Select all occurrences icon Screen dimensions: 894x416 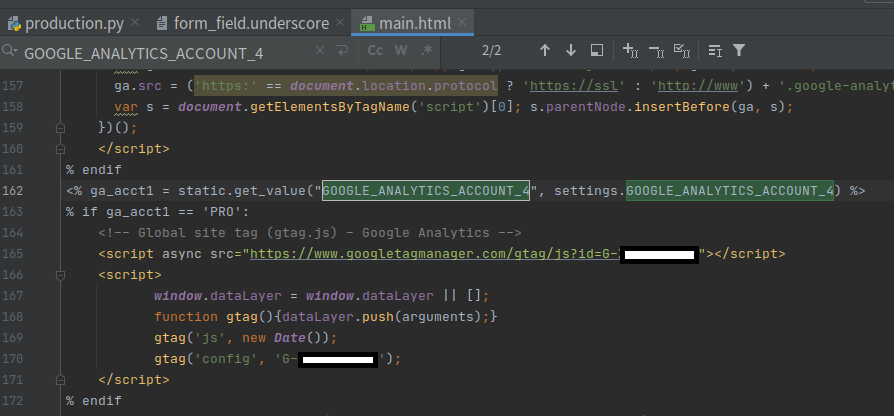[682, 51]
